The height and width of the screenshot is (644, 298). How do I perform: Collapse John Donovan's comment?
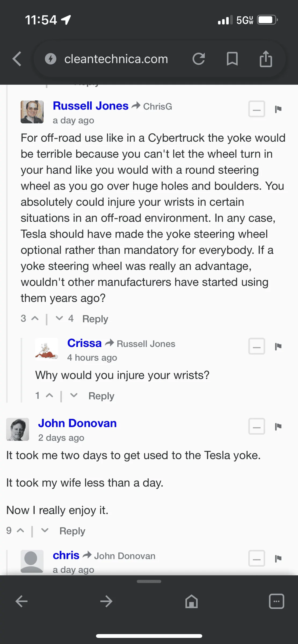(x=256, y=427)
